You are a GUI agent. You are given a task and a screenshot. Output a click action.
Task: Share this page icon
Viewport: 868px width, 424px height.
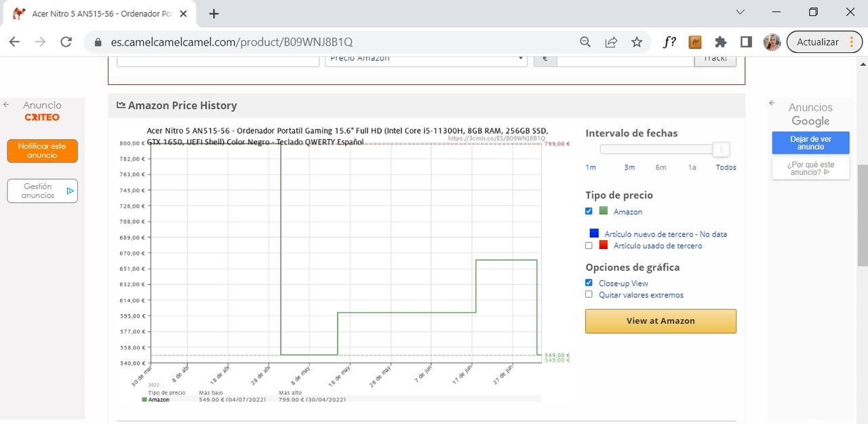click(611, 42)
